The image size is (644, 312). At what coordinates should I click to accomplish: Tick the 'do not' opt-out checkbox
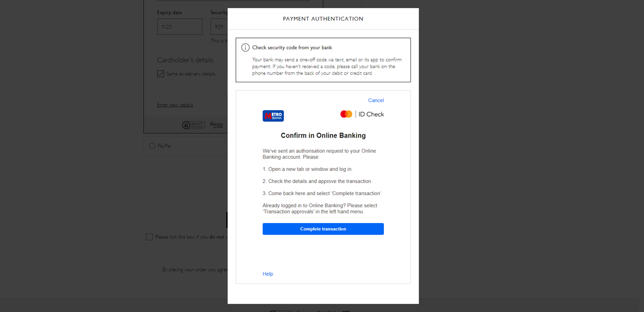[149, 237]
